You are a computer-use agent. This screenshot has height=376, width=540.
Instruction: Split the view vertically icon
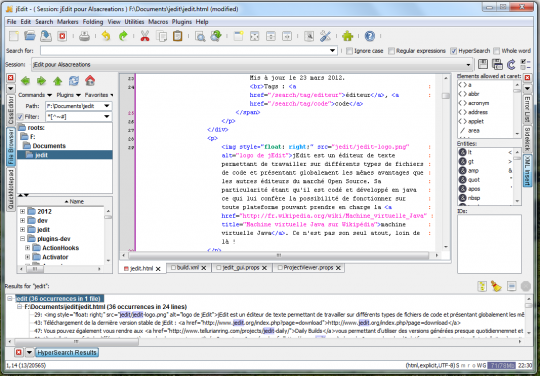point(287,36)
